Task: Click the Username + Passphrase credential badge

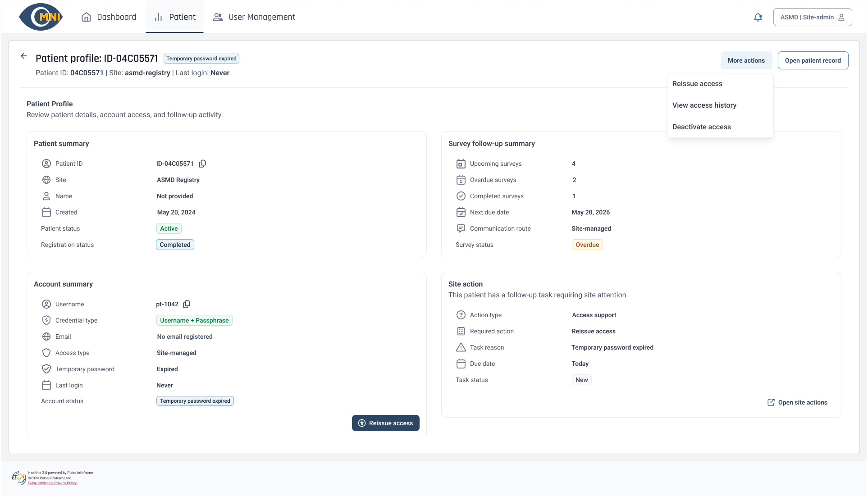Action: pos(194,320)
